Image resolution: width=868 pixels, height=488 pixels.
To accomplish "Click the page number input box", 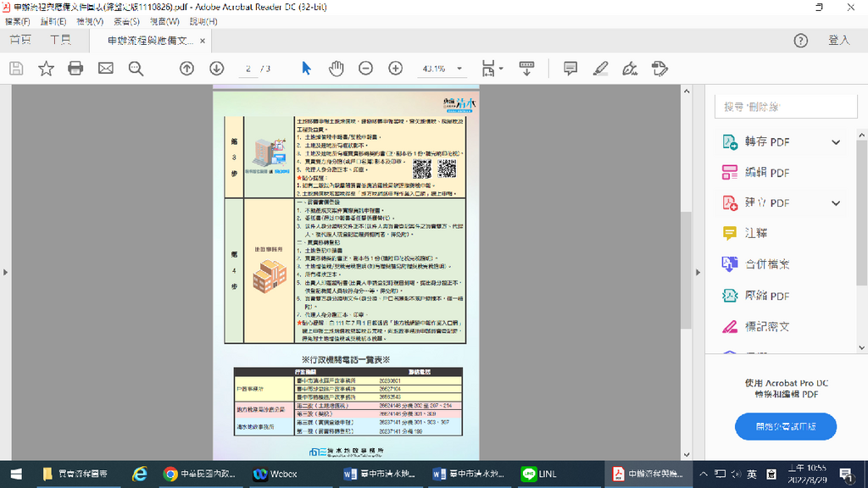I will 249,69.
